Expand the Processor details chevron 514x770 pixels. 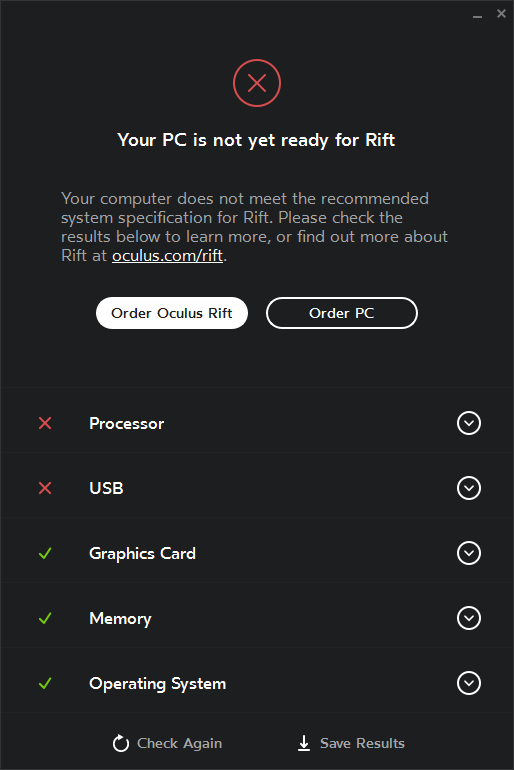pos(469,423)
